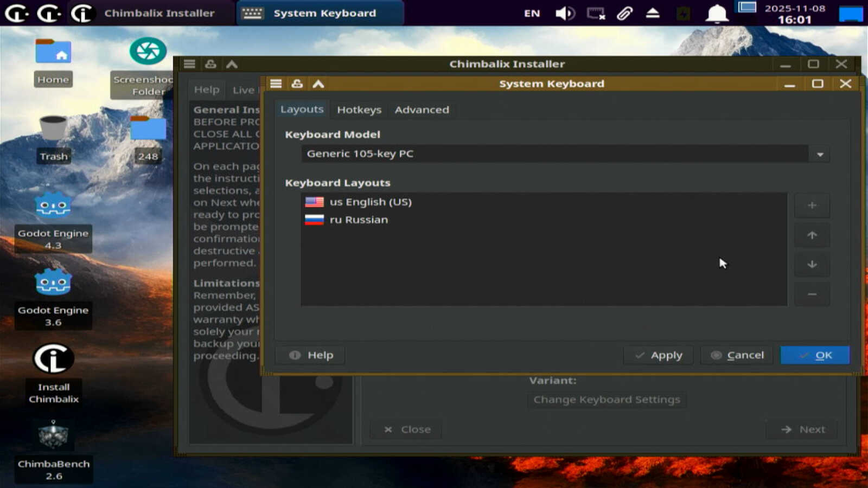Viewport: 868px width, 488px height.
Task: Confirm with the OK button
Action: 815,355
